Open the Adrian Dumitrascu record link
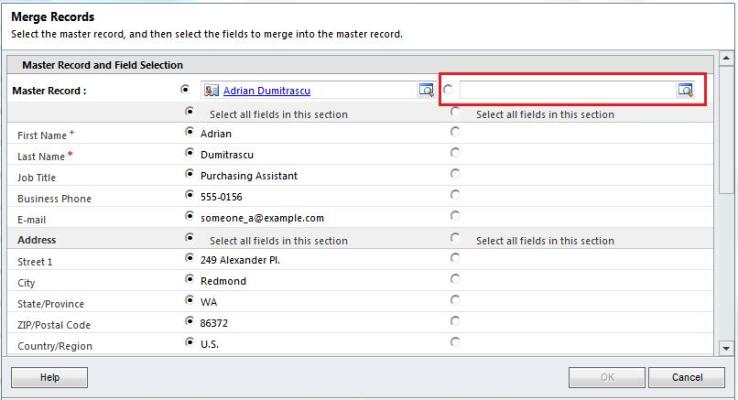Viewport: 738px width, 400px height. [267, 90]
